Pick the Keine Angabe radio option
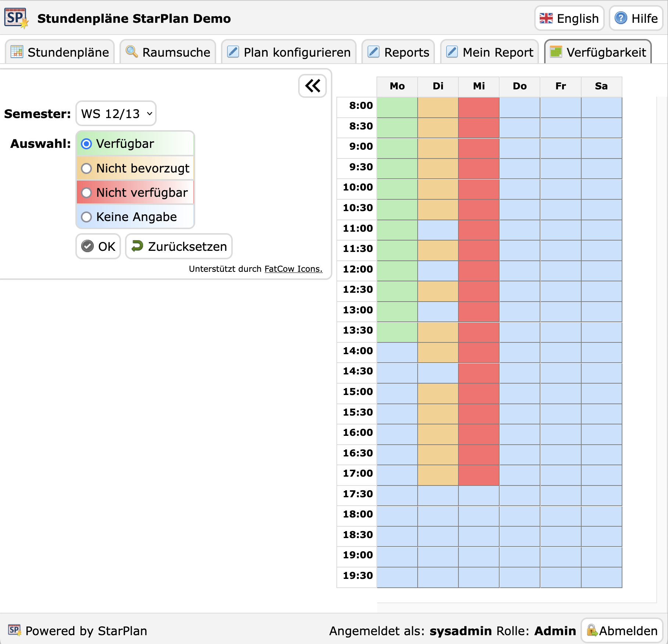 [x=86, y=217]
